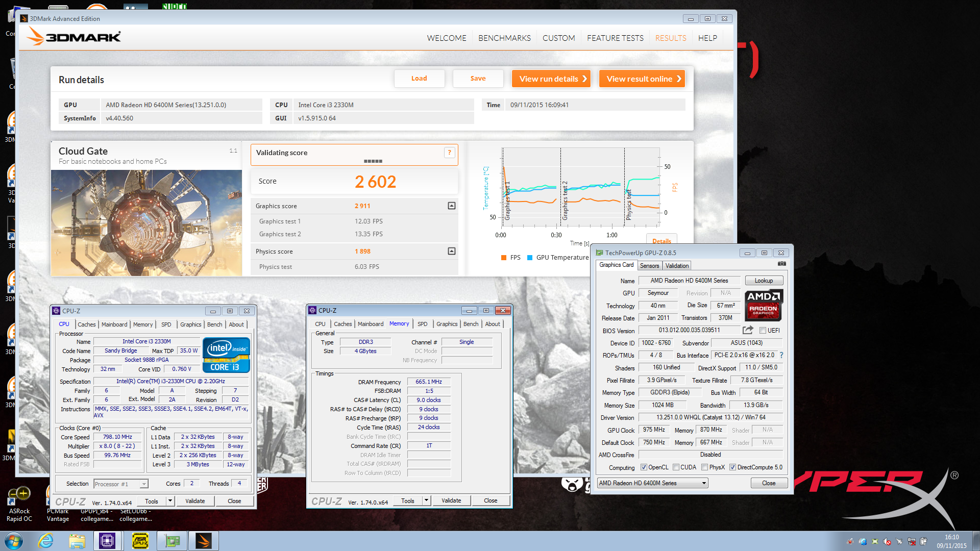This screenshot has width=980, height=551.
Task: Click the network disconnected tray icon
Action: [912, 541]
